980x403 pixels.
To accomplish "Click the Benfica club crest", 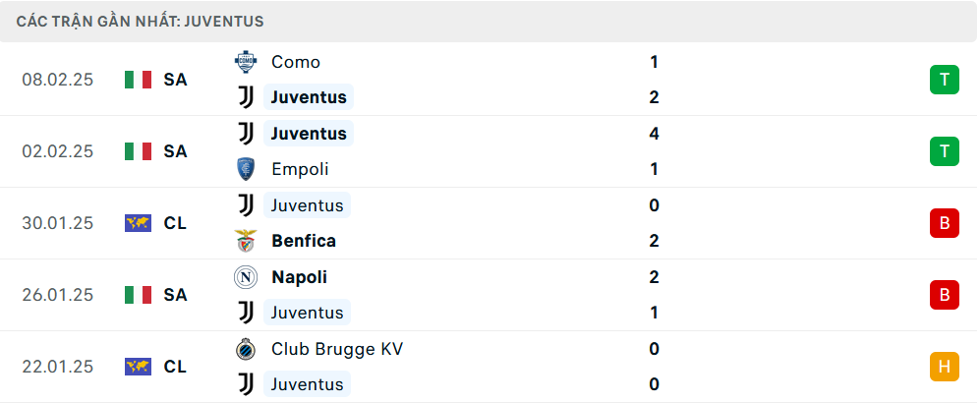I will [x=245, y=241].
